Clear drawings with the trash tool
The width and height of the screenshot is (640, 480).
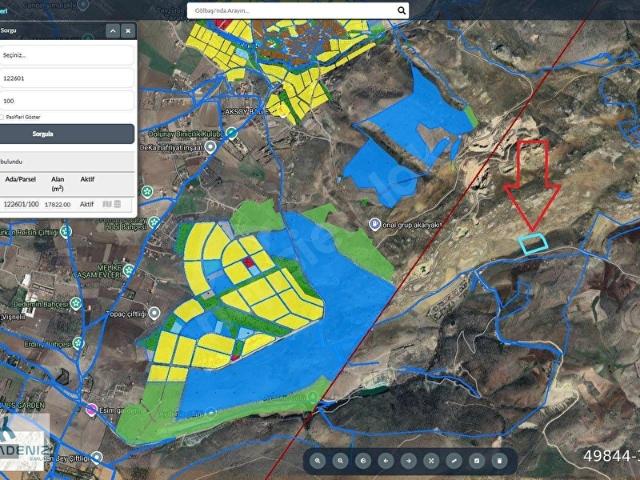coord(499,461)
